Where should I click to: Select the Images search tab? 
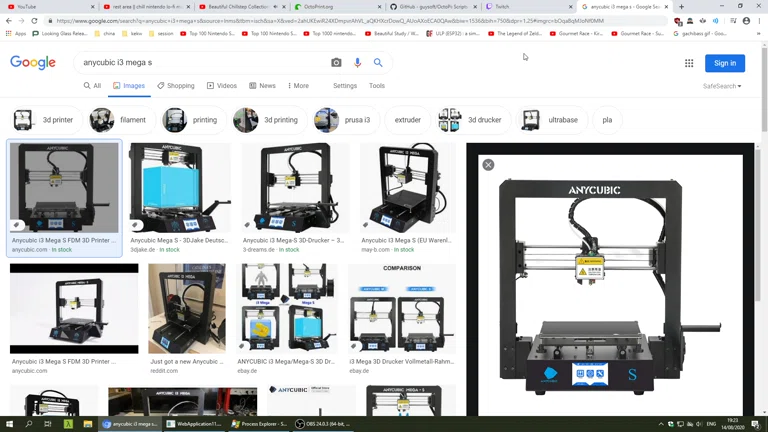(x=129, y=86)
